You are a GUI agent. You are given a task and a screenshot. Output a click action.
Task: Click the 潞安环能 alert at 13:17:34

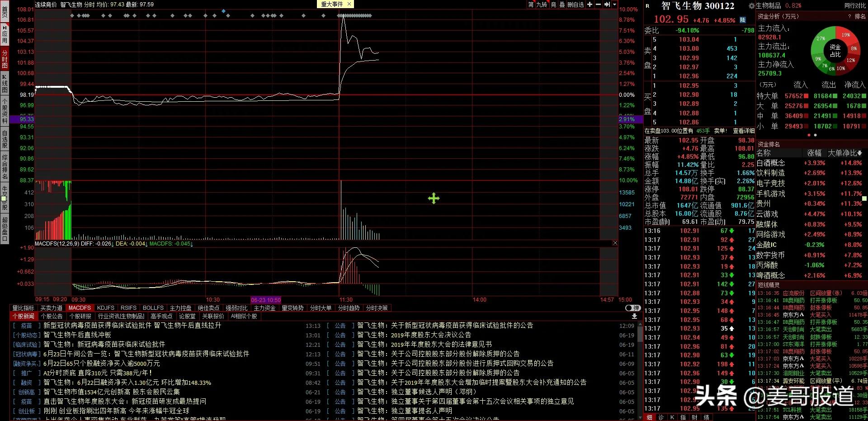[x=812, y=381]
